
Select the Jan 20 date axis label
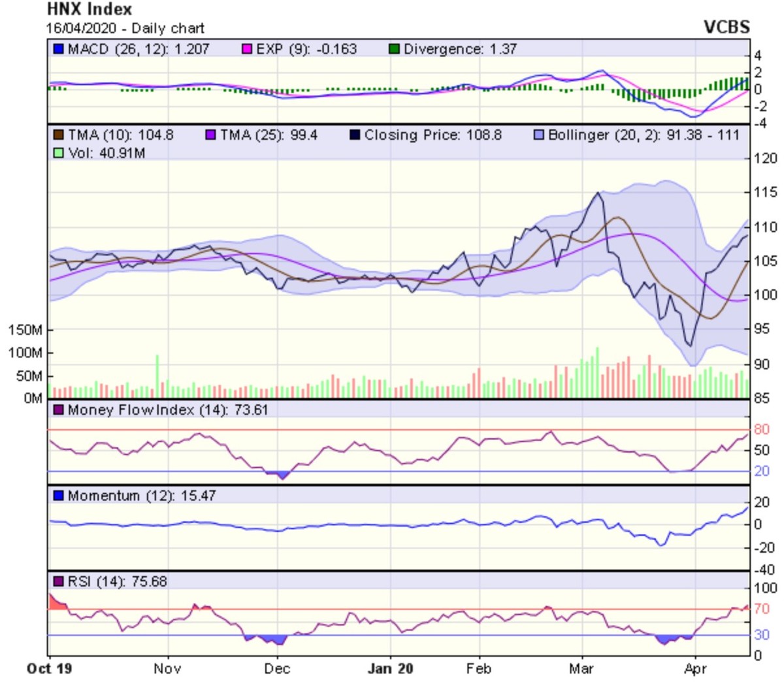tap(390, 668)
